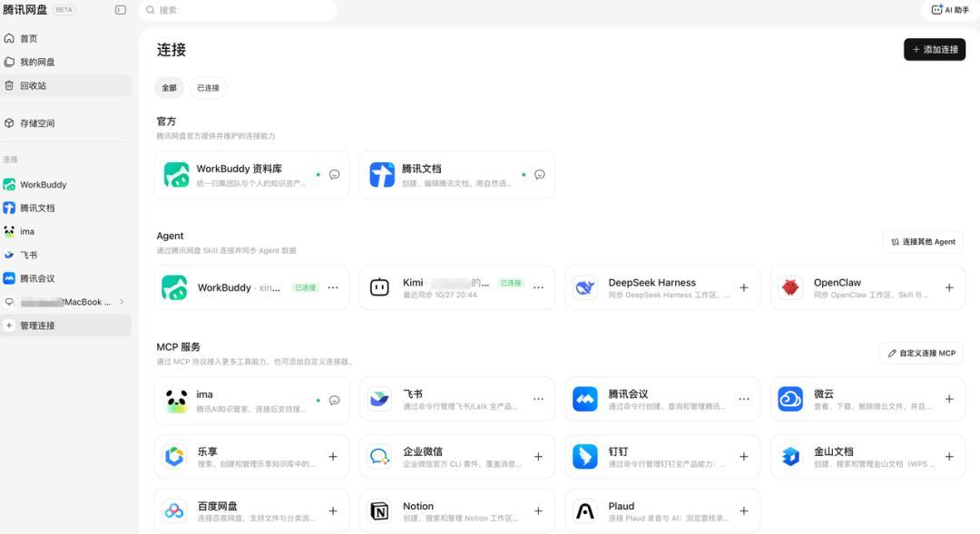Open 回收站 in the sidebar
980x534 pixels.
click(65, 85)
